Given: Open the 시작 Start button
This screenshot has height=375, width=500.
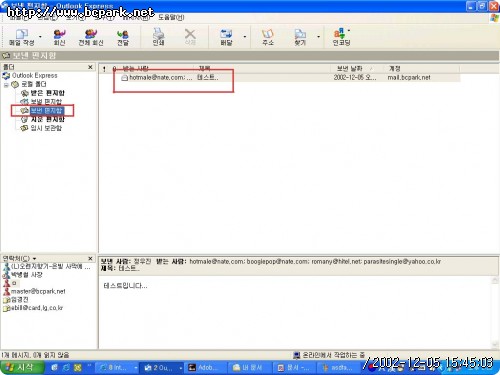Looking at the screenshot, I should (x=22, y=367).
